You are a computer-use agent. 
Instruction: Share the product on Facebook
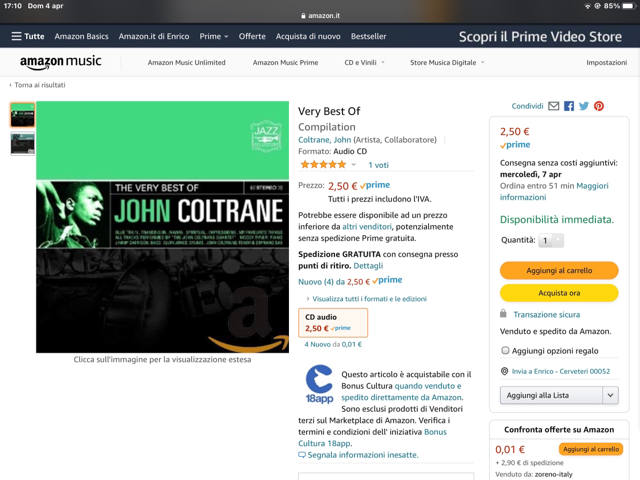pos(569,106)
